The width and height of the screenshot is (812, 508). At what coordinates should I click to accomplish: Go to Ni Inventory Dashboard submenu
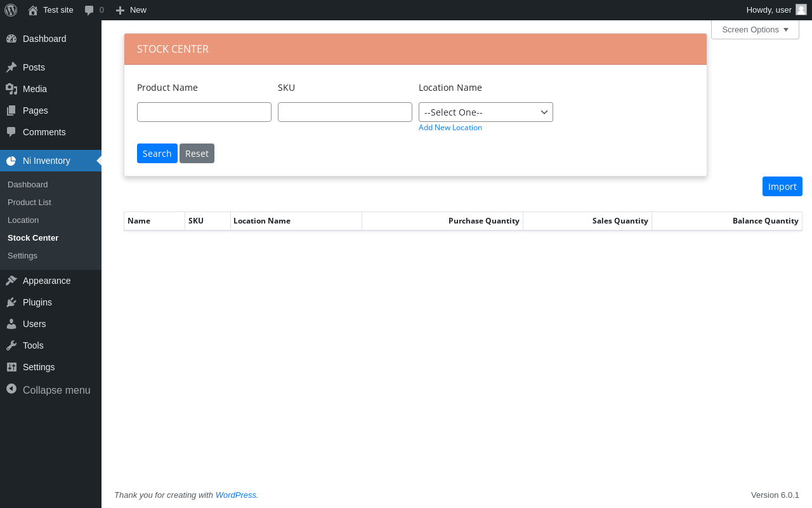point(28,184)
